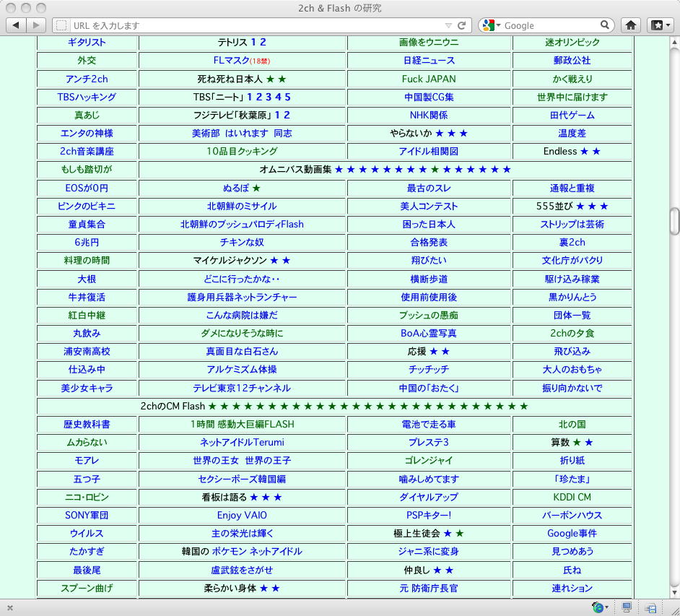680x616 pixels.
Task: Open the 世界の王女 link
Action: pyautogui.click(x=216, y=460)
